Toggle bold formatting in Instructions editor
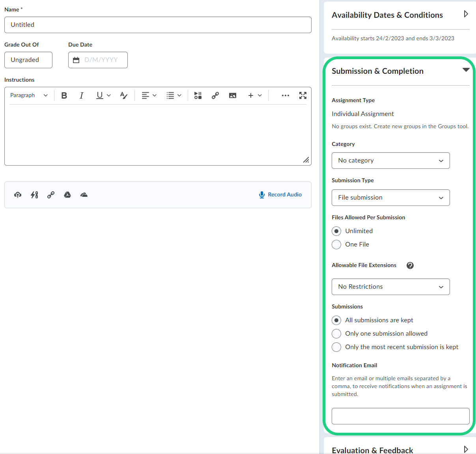Viewport: 476px width, 454px height. (x=64, y=95)
